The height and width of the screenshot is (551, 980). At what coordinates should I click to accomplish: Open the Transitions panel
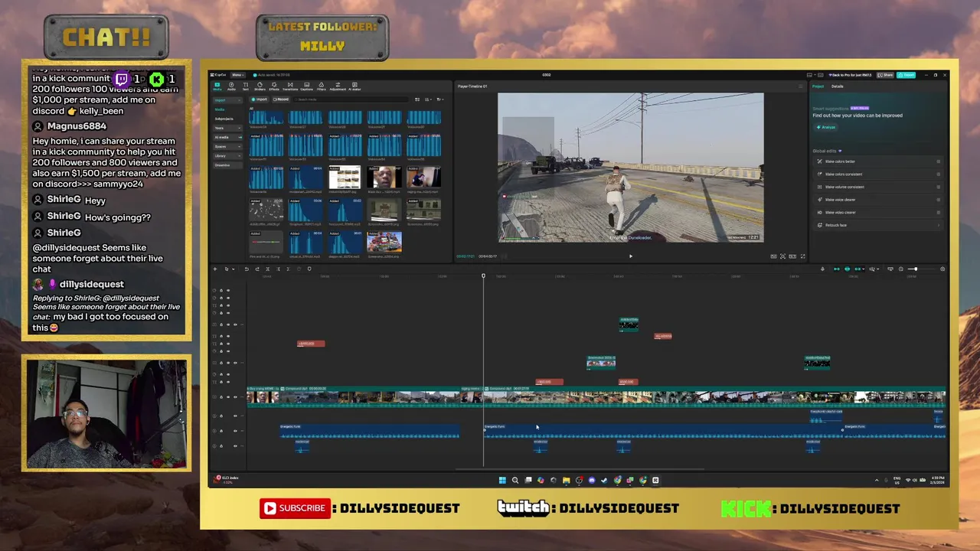pos(290,86)
